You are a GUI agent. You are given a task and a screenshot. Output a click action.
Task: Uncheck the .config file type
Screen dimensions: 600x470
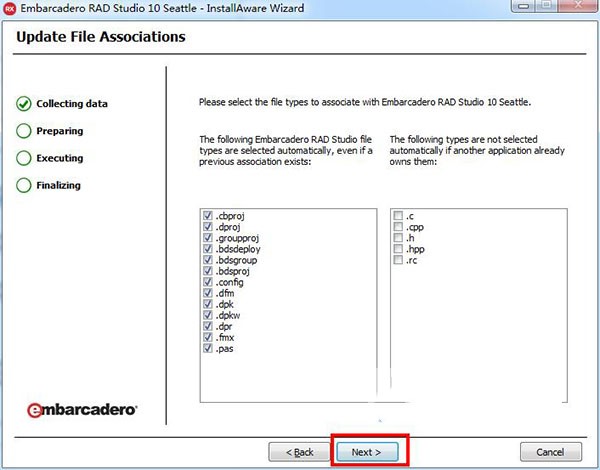click(x=207, y=282)
